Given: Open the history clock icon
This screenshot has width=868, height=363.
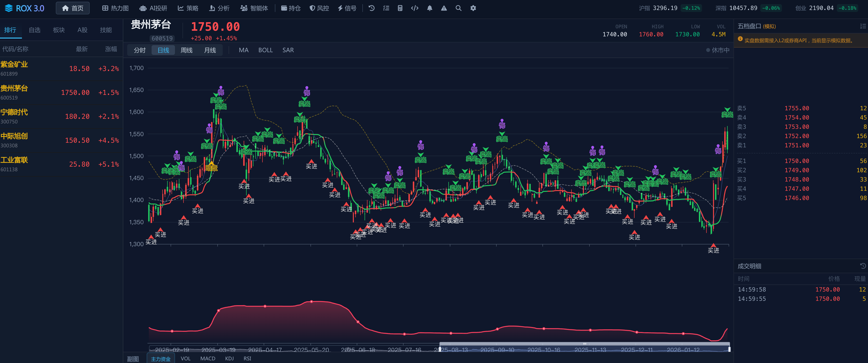Looking at the screenshot, I should [x=372, y=8].
